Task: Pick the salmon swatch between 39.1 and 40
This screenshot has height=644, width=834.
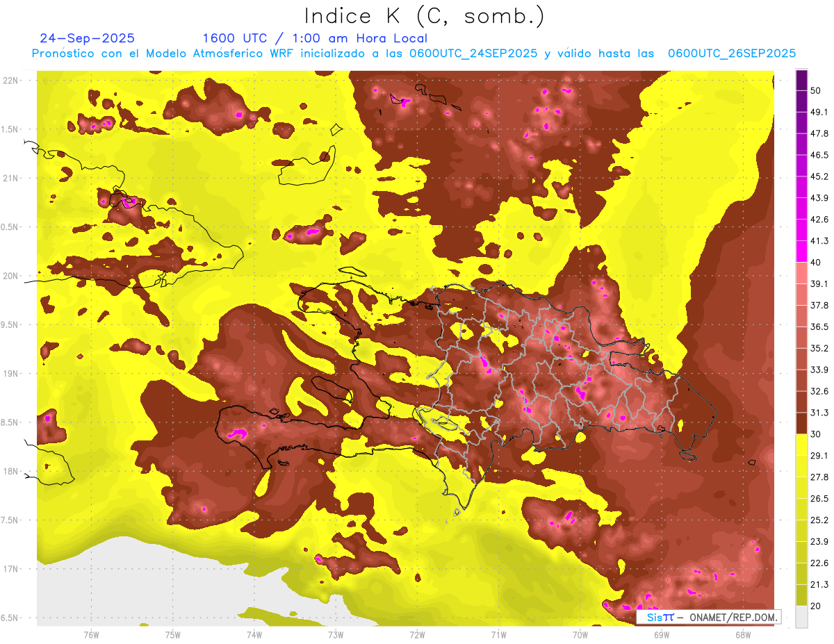Action: pyautogui.click(x=802, y=273)
